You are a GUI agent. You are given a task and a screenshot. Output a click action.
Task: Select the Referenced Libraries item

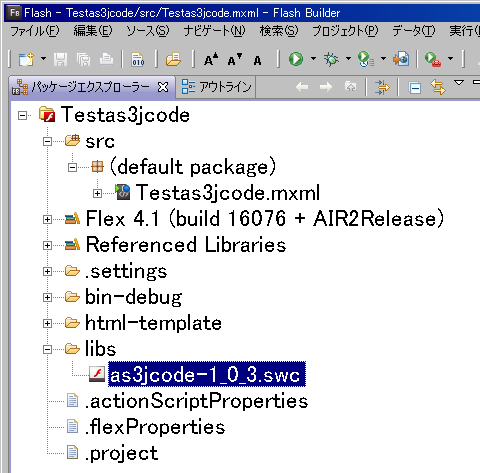pos(186,245)
